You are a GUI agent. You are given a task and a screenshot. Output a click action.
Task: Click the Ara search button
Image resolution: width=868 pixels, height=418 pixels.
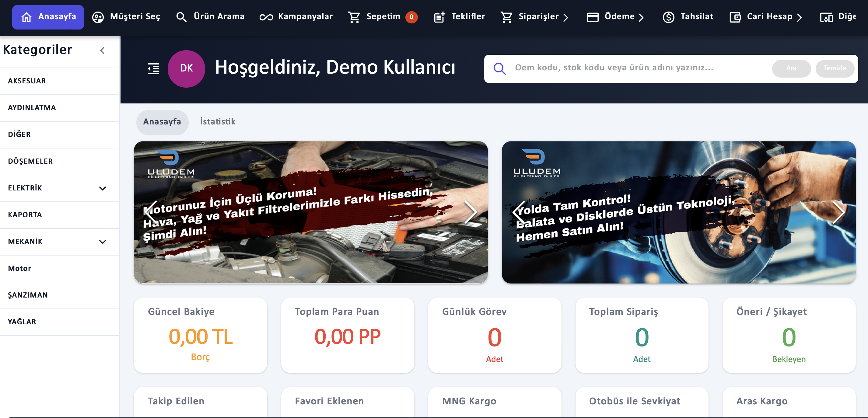pos(791,68)
